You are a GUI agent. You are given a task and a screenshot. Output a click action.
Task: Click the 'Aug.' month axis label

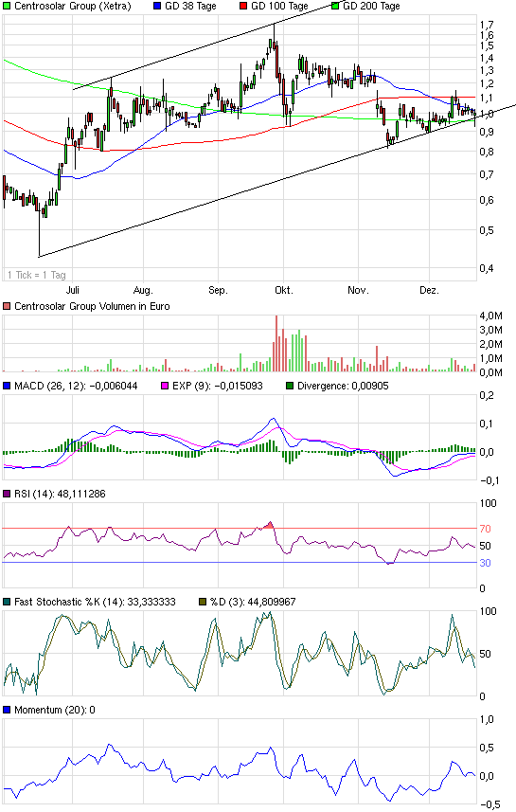(x=143, y=290)
